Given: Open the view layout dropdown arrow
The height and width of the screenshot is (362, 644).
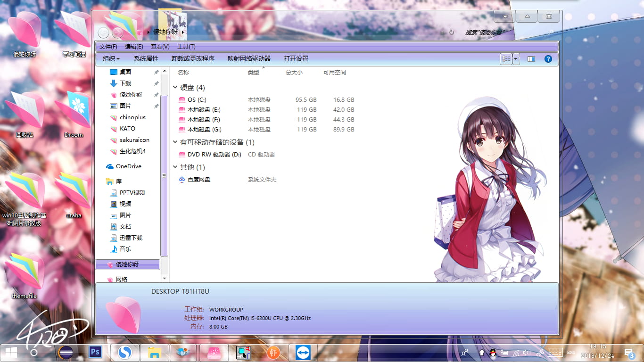Looking at the screenshot, I should pos(516,58).
